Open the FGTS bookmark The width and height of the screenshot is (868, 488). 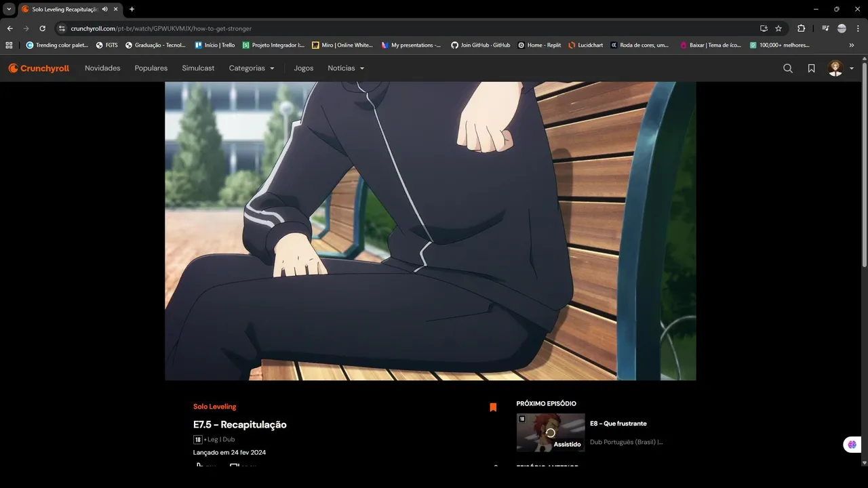tap(107, 45)
